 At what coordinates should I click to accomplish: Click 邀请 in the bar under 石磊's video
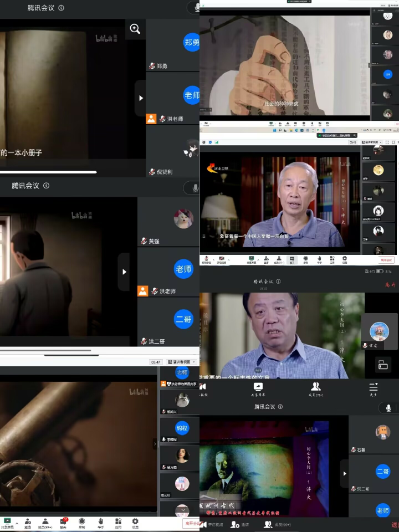tap(241, 524)
